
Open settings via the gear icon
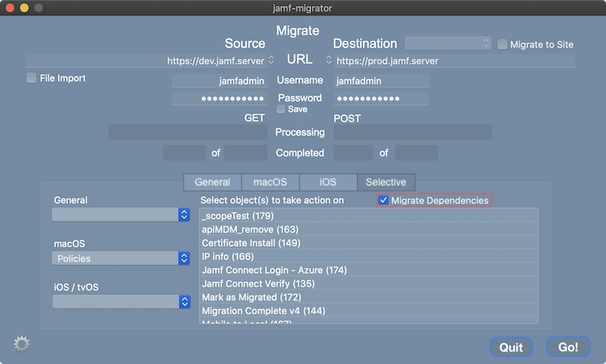[x=22, y=344]
